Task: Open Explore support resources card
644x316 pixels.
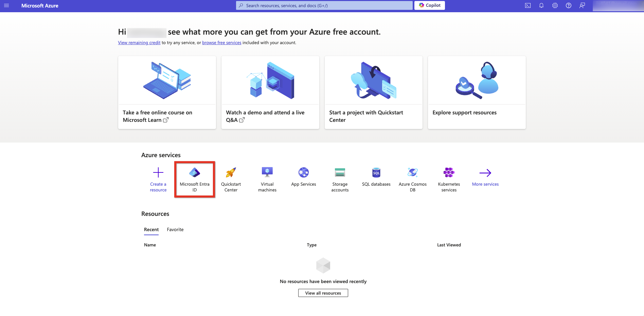Action: tap(477, 92)
